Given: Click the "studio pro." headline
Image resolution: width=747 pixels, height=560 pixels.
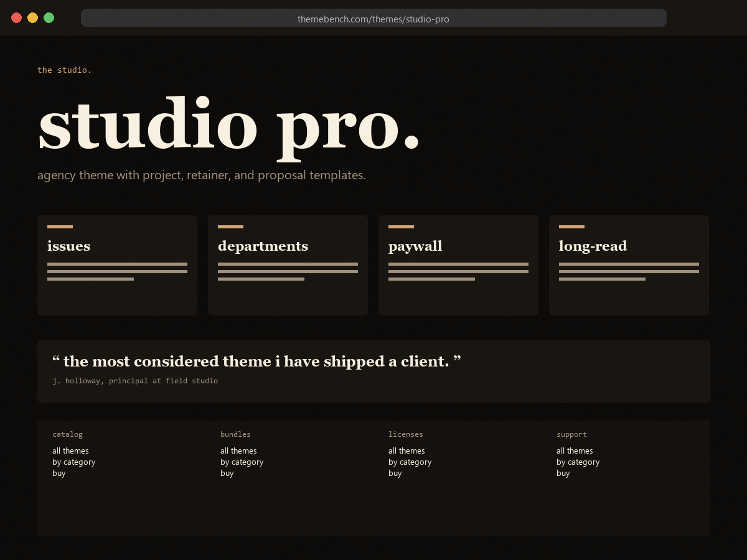Looking at the screenshot, I should 229,123.
